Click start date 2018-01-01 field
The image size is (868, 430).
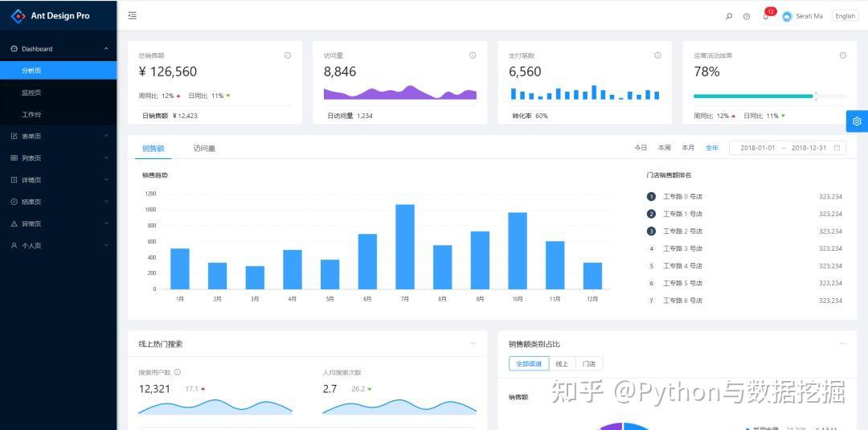(758, 148)
